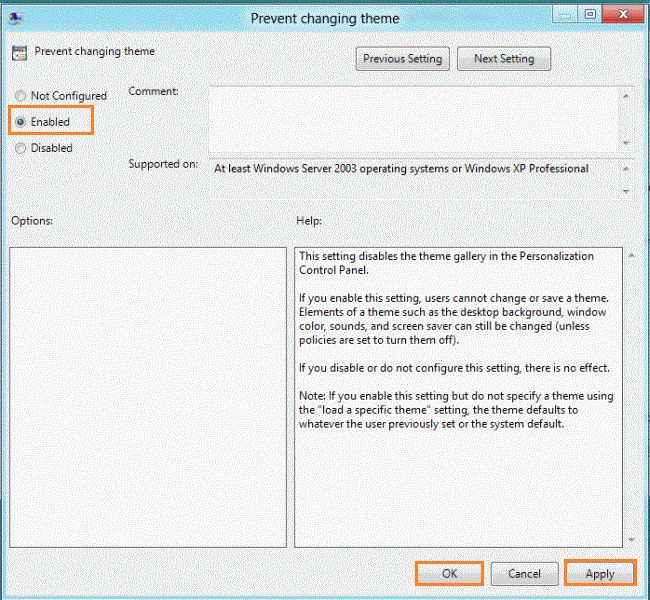Go to Previous Setting
The width and height of the screenshot is (650, 600).
coord(403,59)
